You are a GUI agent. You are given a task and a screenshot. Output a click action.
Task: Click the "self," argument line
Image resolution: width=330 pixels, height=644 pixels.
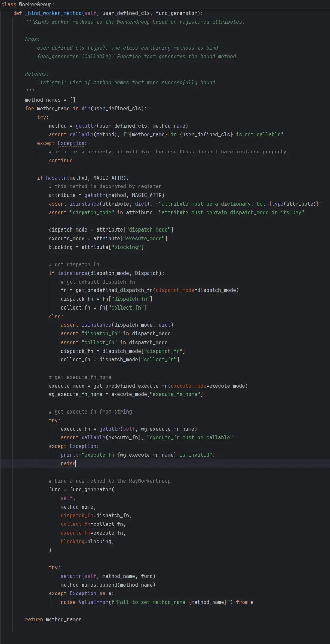tap(68, 498)
